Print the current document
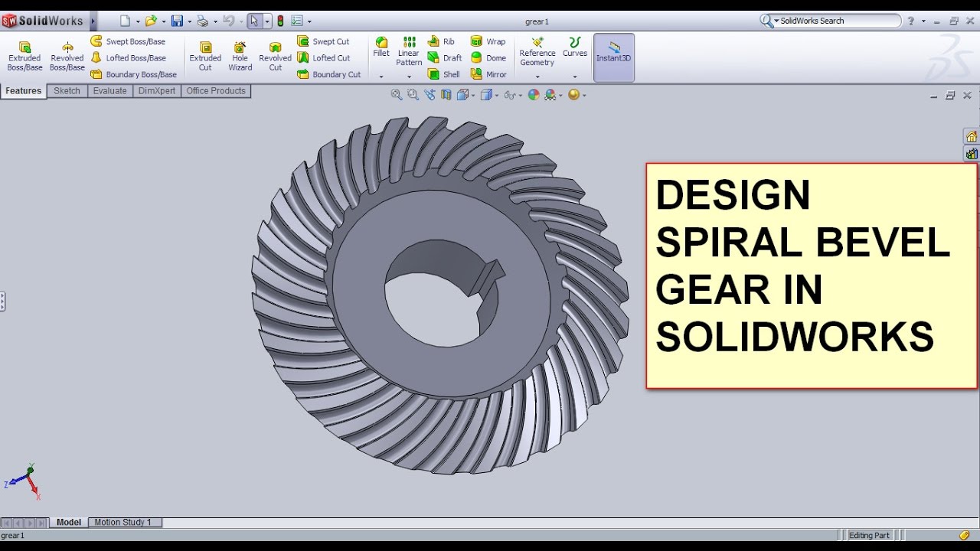 (x=202, y=21)
